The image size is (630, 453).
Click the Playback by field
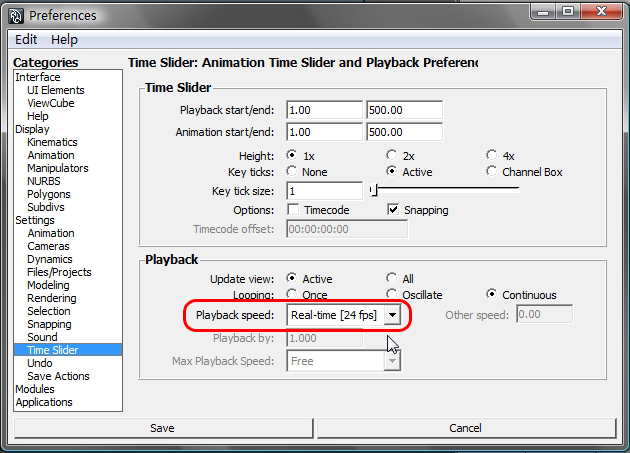325,338
